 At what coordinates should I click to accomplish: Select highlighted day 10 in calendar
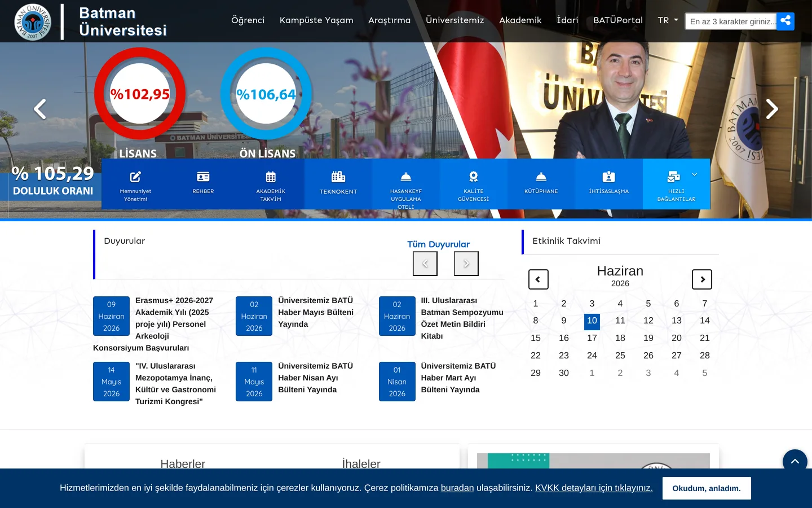click(592, 321)
